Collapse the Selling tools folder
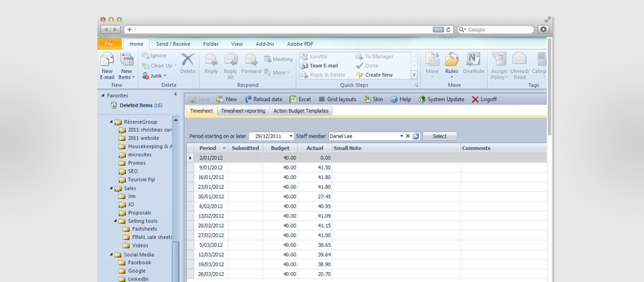644x282 pixels. click(115, 221)
